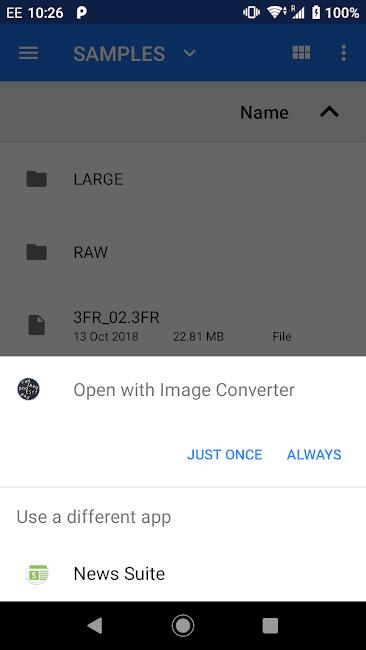Tap the RAW folder icon
366x650 pixels.
[36, 252]
